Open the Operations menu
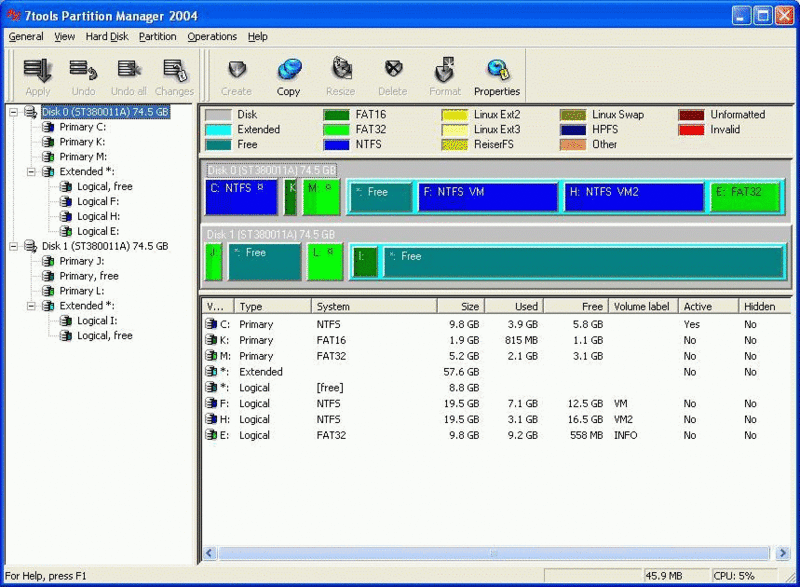This screenshot has width=800, height=587. 212,37
